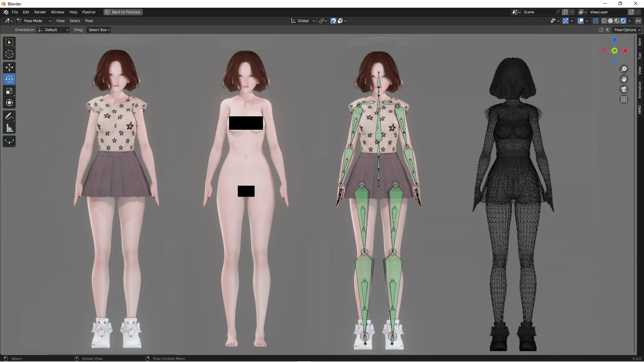Viewport: 644px width, 362px height.
Task: Open the Render menu
Action: (40, 12)
